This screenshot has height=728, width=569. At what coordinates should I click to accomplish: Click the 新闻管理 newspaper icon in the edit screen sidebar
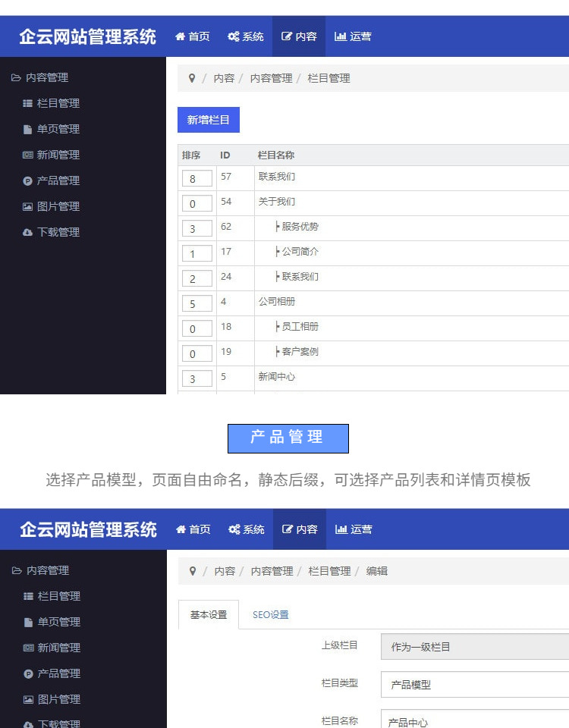29,648
